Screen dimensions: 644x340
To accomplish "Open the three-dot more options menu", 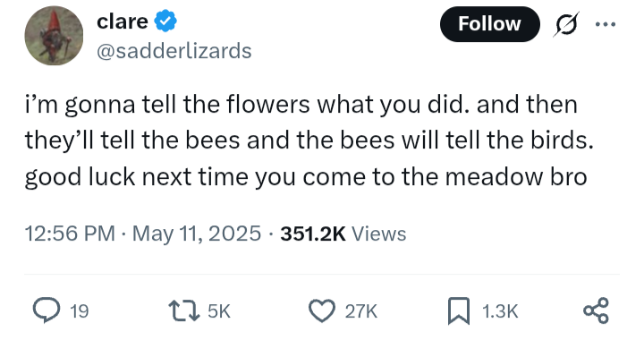I will pyautogui.click(x=606, y=25).
